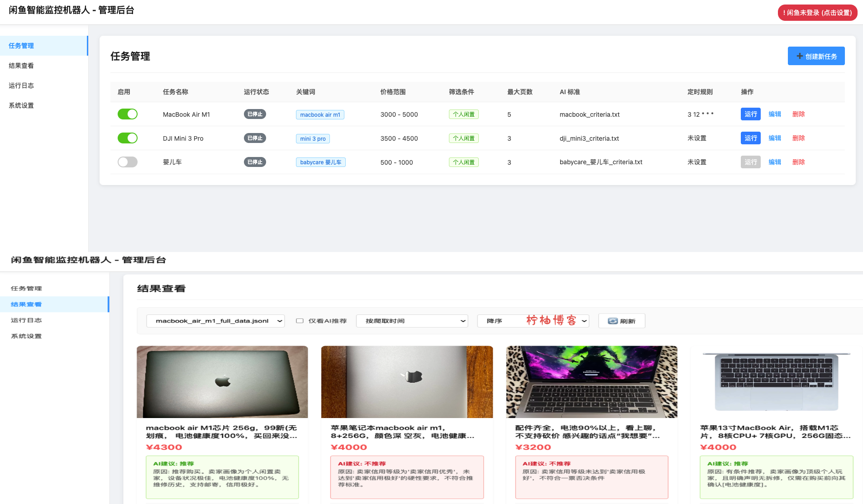Screen dimensions: 863x504
Task: Turn off the DJI Mini 3 Pro task
Action: tap(127, 138)
